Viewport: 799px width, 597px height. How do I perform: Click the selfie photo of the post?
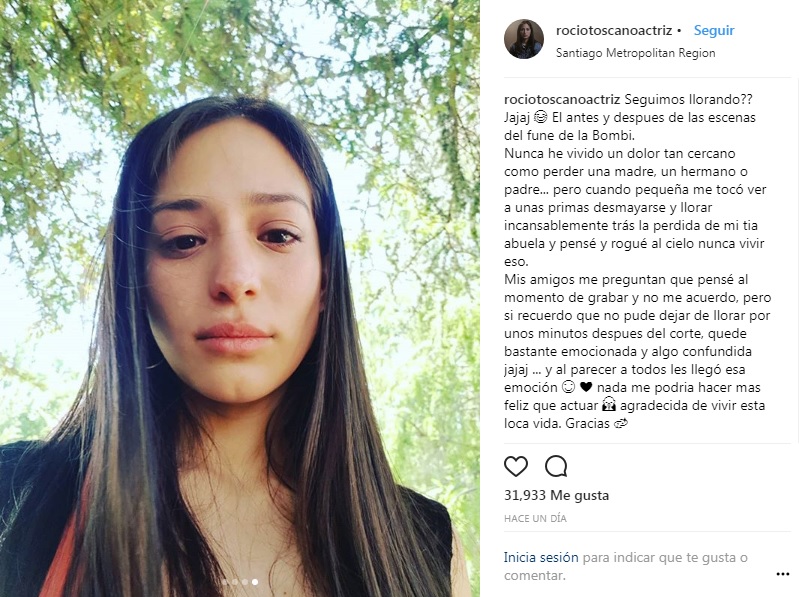(239, 298)
